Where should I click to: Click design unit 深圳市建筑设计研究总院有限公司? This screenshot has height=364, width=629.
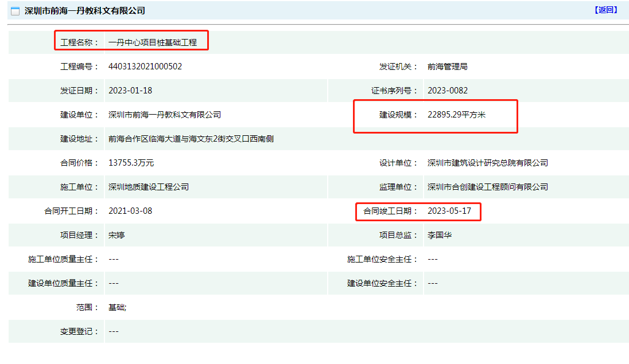click(488, 163)
